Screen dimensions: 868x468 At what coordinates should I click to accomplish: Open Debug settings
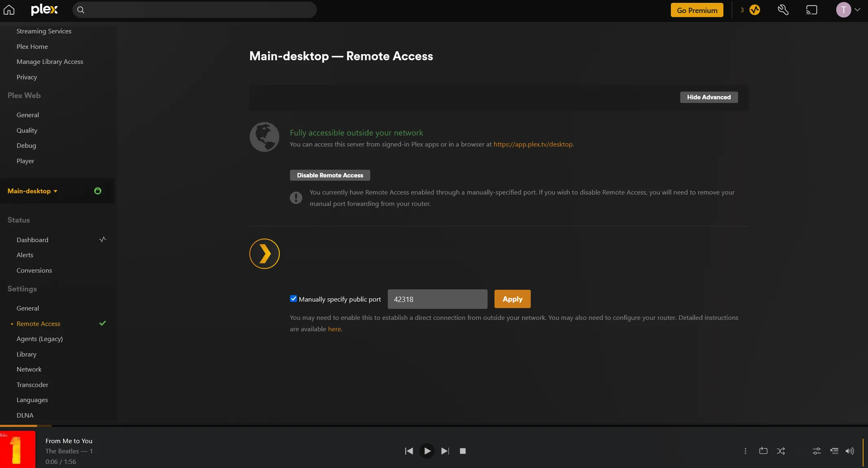pos(26,146)
